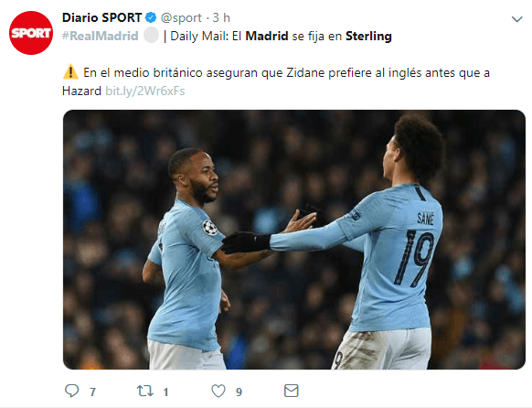Open the Manchester City players photo

[x=294, y=240]
